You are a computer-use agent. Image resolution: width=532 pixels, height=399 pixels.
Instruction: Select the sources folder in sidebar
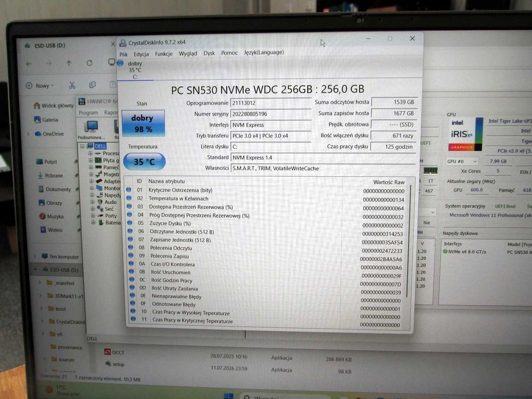63,360
